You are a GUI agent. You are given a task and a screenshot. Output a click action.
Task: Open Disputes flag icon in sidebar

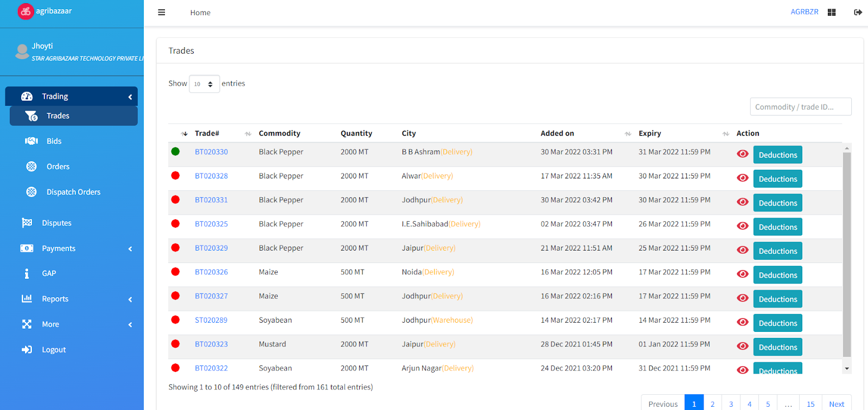(27, 223)
